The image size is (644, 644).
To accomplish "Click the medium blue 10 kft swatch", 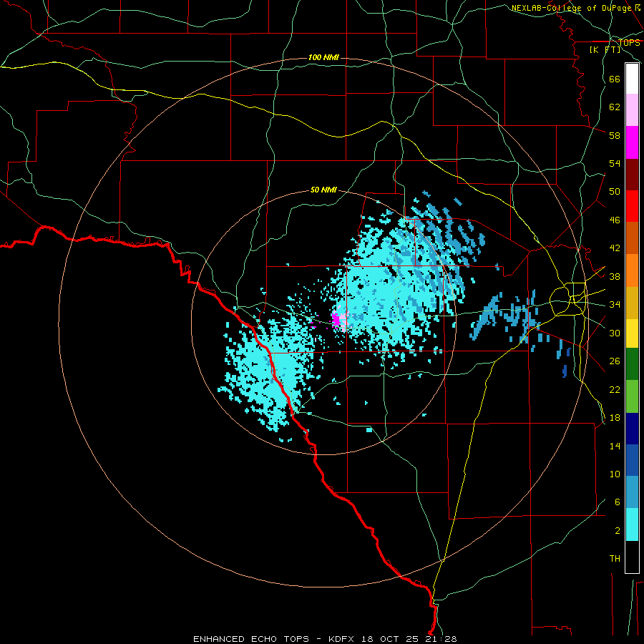I will (632, 460).
